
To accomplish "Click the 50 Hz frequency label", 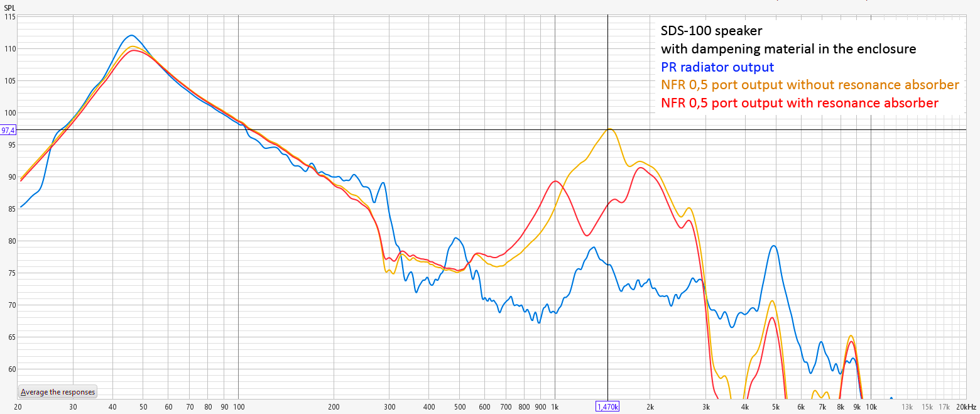I will (144, 407).
